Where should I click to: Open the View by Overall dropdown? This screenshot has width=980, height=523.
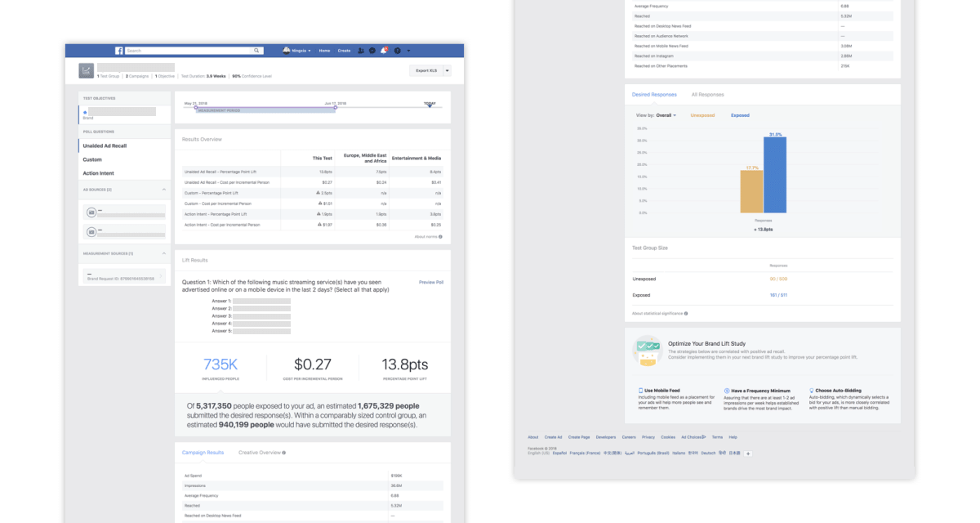(x=656, y=115)
